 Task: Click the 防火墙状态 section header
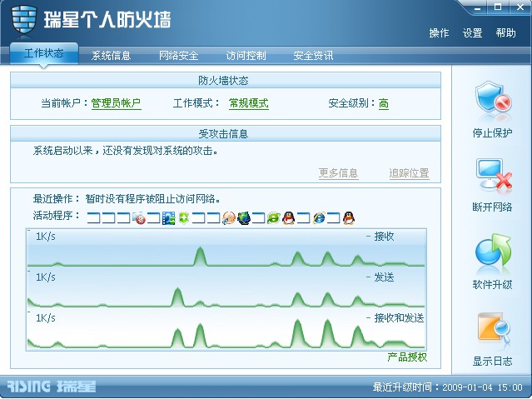pyautogui.click(x=226, y=81)
